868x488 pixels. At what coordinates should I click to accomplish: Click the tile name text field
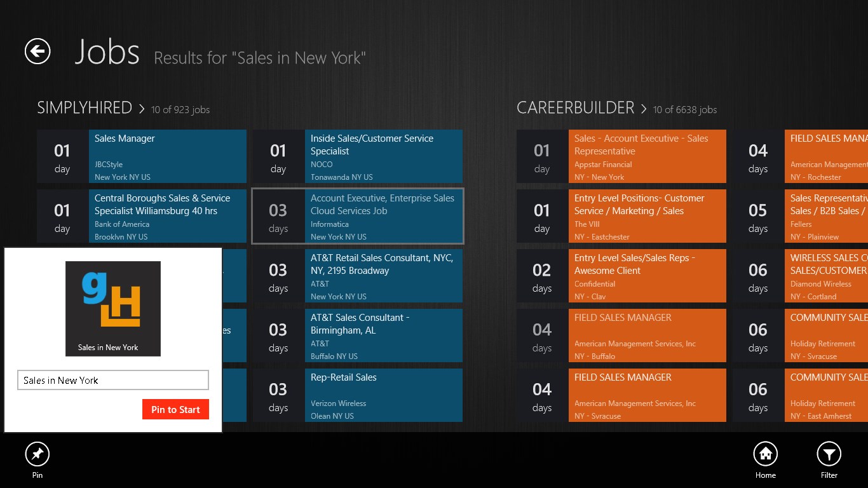click(113, 381)
